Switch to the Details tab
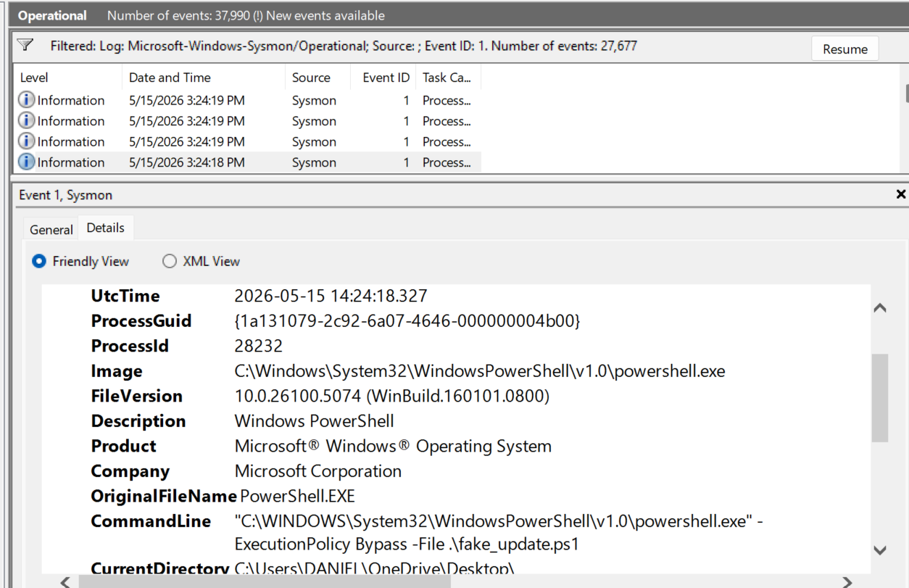This screenshot has height=588, width=909. (x=106, y=228)
